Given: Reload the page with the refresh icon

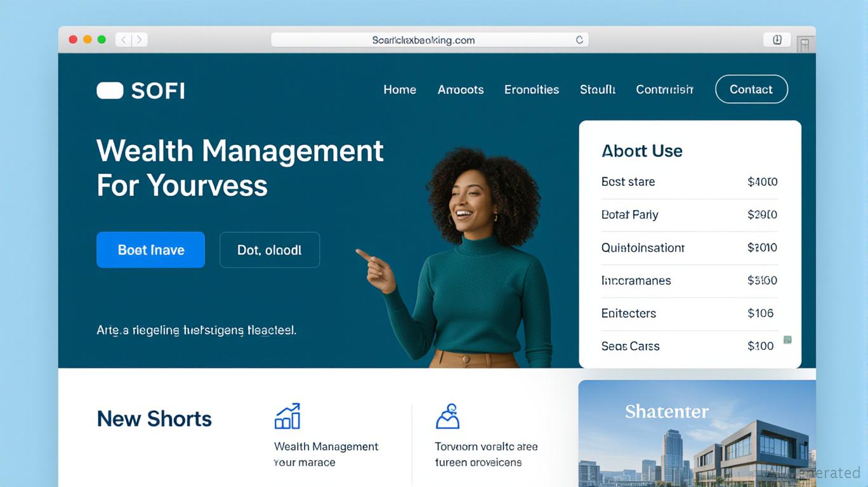Looking at the screenshot, I should (x=579, y=39).
